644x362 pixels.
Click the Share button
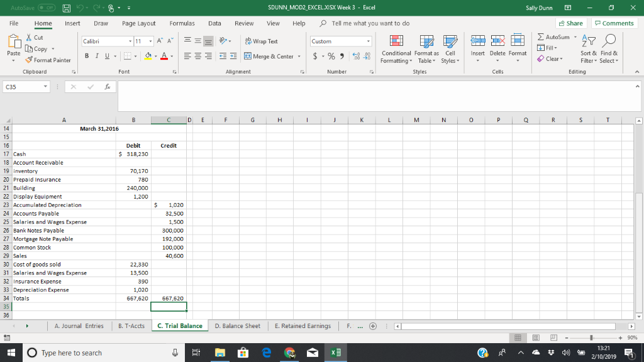pyautogui.click(x=570, y=23)
